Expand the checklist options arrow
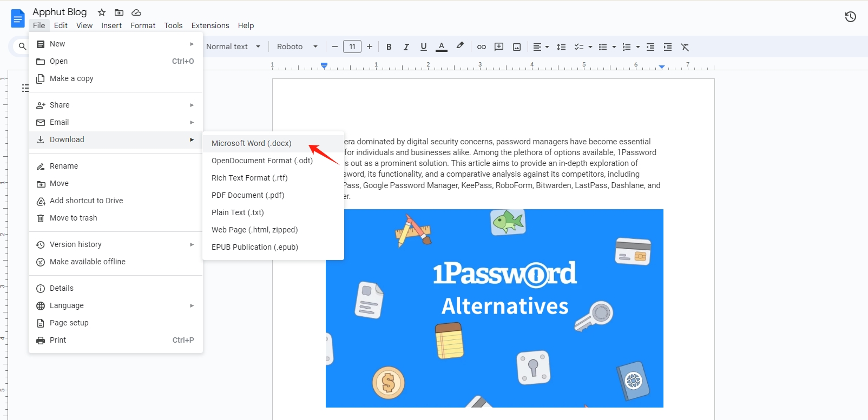868x420 pixels. click(x=590, y=47)
